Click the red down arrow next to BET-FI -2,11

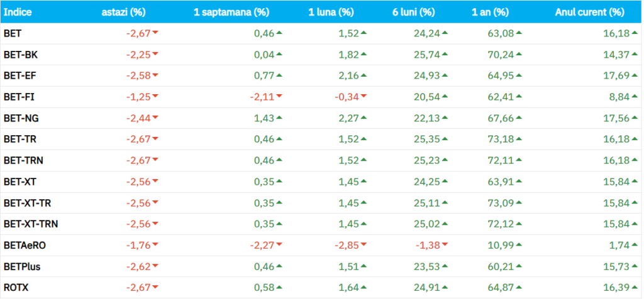[x=279, y=96]
